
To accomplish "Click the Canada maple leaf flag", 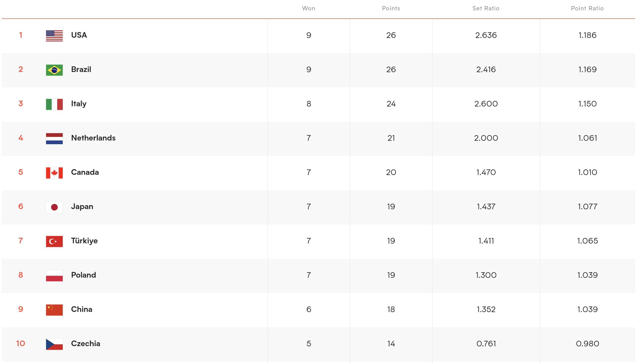I will (54, 173).
